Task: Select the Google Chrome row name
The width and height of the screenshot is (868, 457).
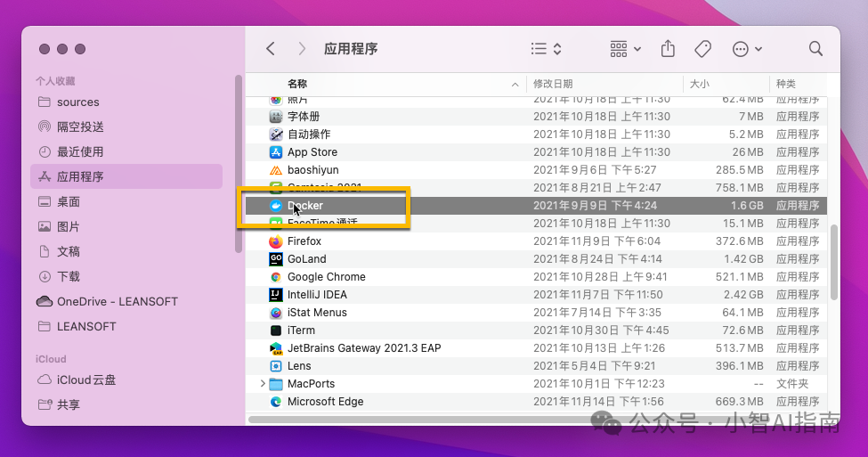Action: pos(327,277)
